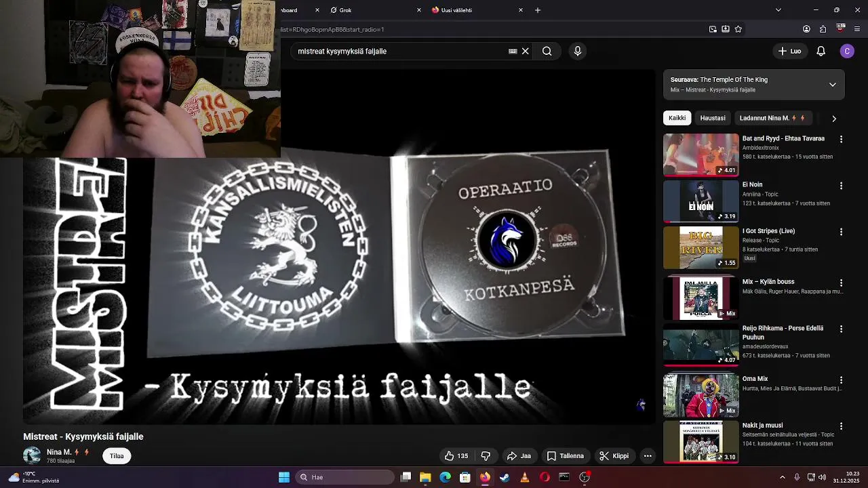Open a new browser tab with plus
The width and height of the screenshot is (868, 488).
(538, 10)
